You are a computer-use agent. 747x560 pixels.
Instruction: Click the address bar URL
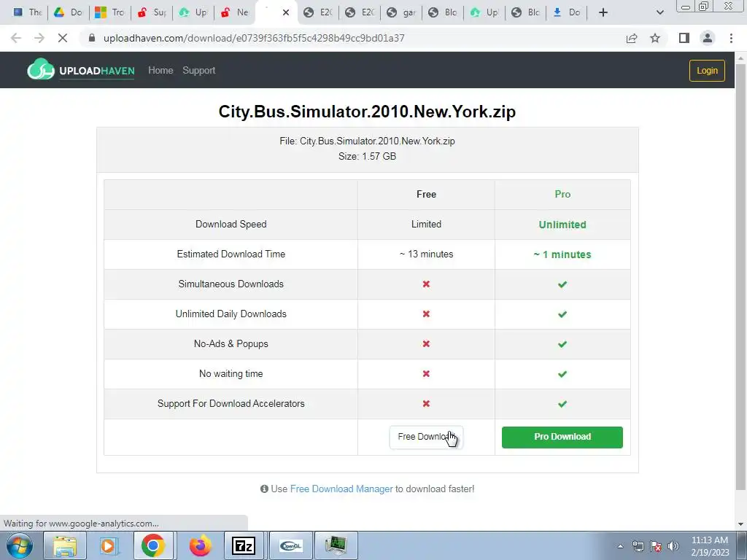point(254,38)
